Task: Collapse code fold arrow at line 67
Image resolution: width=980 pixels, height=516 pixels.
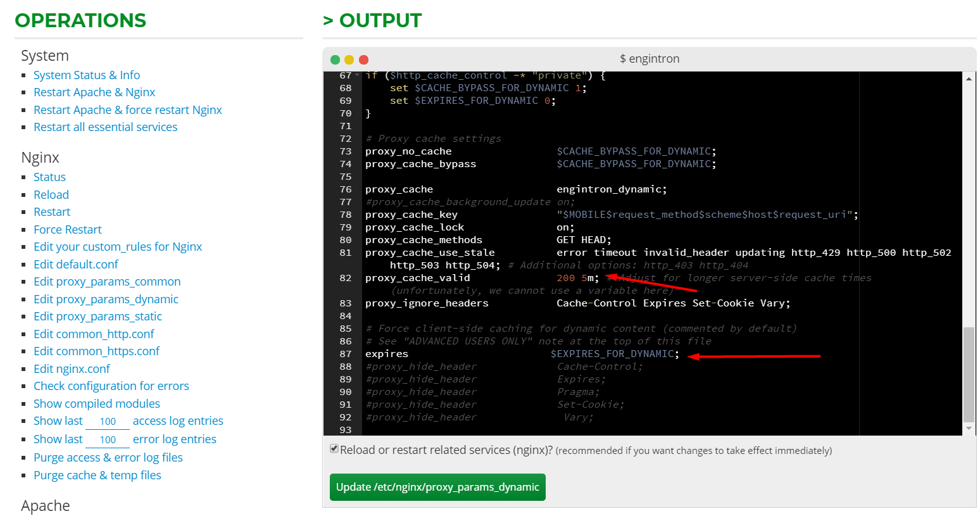Action: (x=357, y=75)
